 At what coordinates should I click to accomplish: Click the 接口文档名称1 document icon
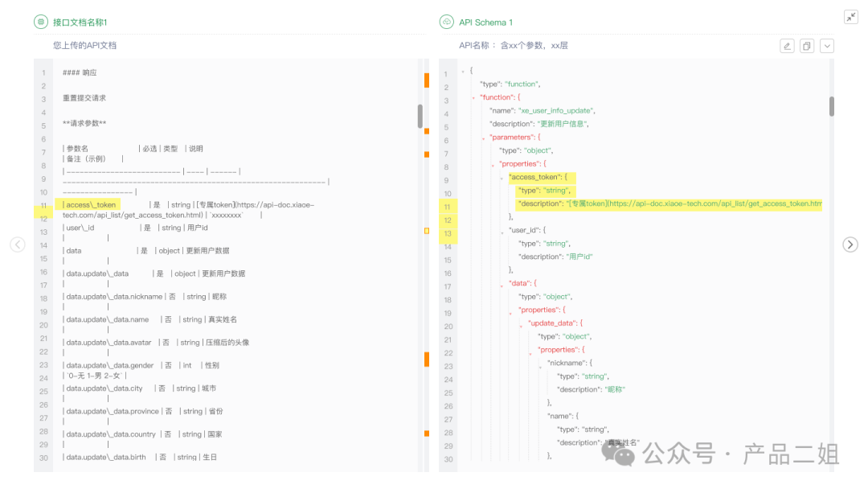pos(41,23)
